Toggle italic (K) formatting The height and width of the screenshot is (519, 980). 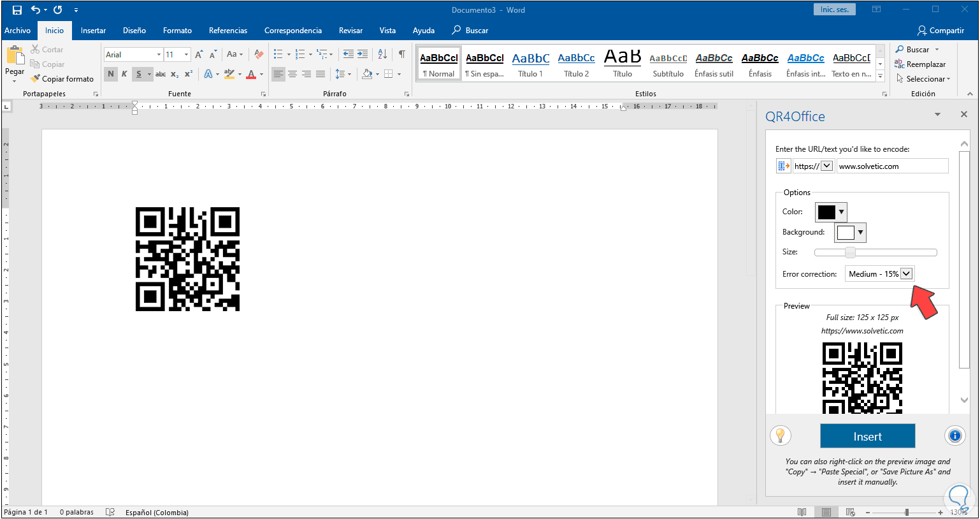(124, 75)
